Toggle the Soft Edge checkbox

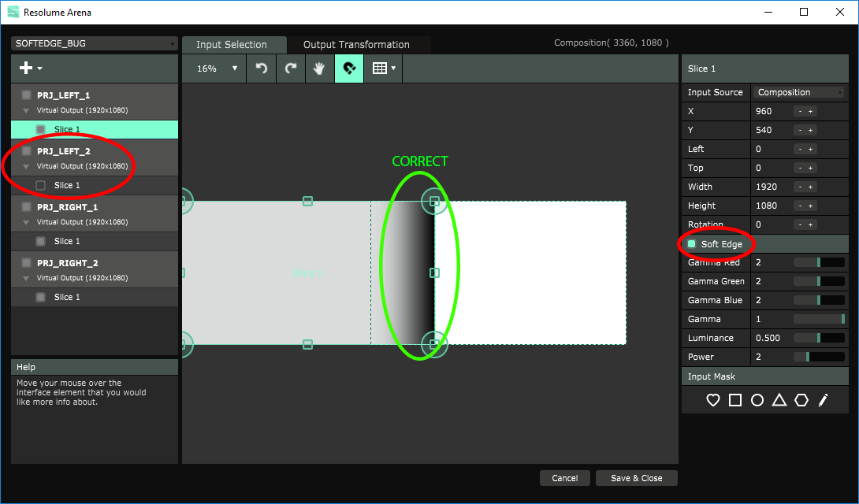692,244
